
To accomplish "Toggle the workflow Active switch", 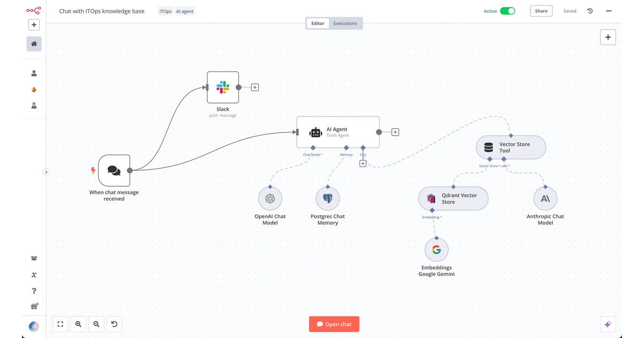I will (x=508, y=11).
